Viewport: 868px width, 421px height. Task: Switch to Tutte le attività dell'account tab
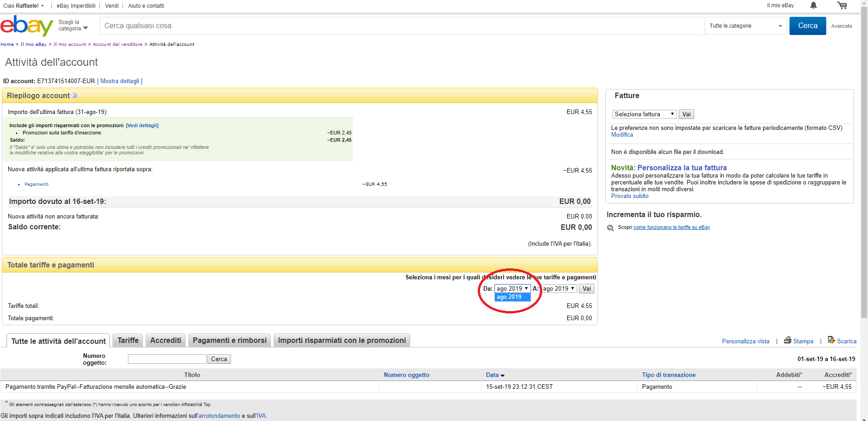point(58,341)
